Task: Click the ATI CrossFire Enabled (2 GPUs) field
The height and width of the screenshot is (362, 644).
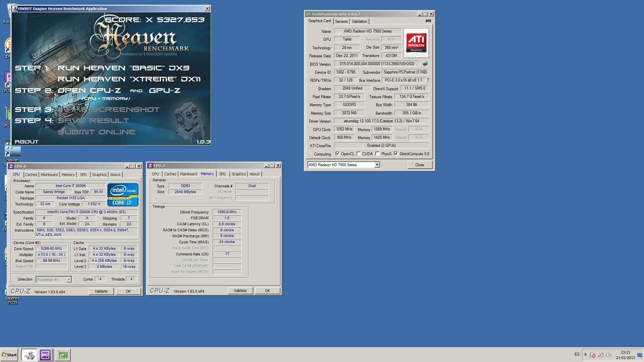Action: pos(381,145)
